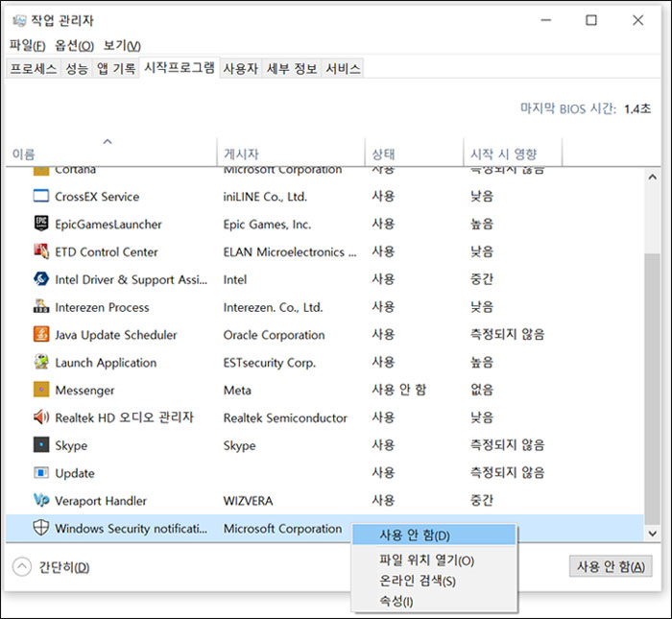Click the EpicGamesLauncher icon
Image resolution: width=672 pixels, height=619 pixels.
(41, 224)
